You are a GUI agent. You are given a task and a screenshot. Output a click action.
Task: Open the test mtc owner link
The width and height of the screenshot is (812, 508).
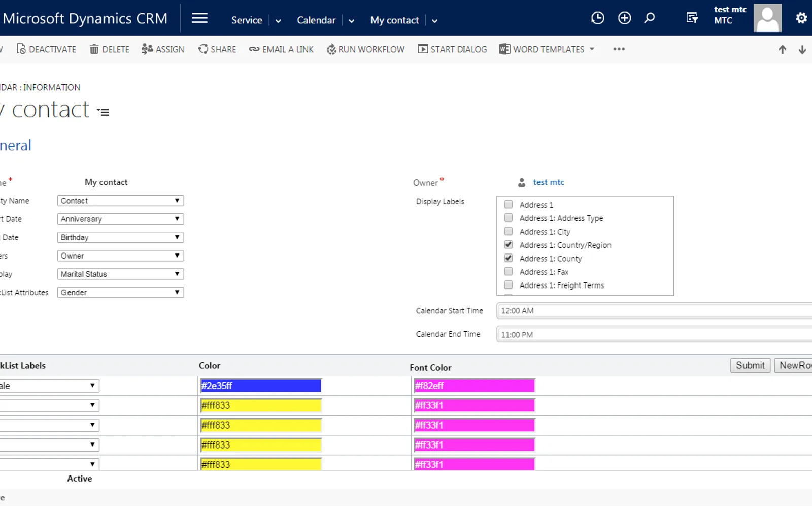(548, 182)
